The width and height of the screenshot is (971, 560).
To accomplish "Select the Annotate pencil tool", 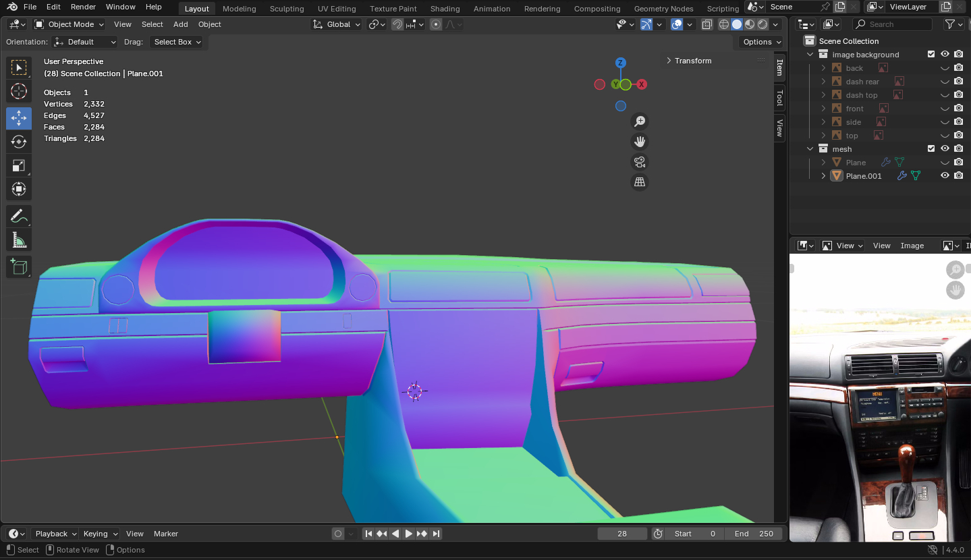I will coord(19,217).
